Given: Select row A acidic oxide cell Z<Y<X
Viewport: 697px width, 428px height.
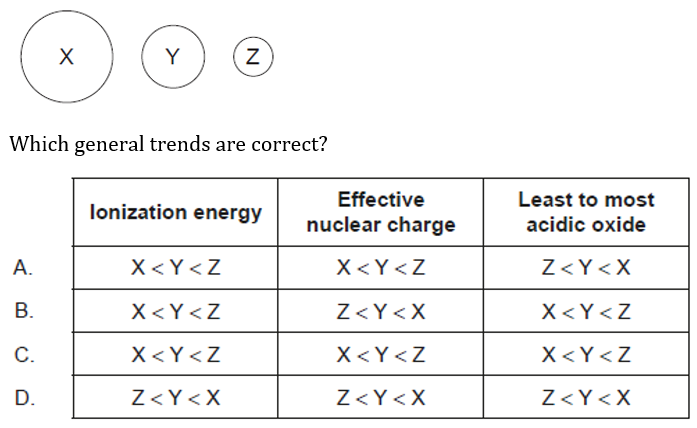Looking at the screenshot, I should click(586, 268).
